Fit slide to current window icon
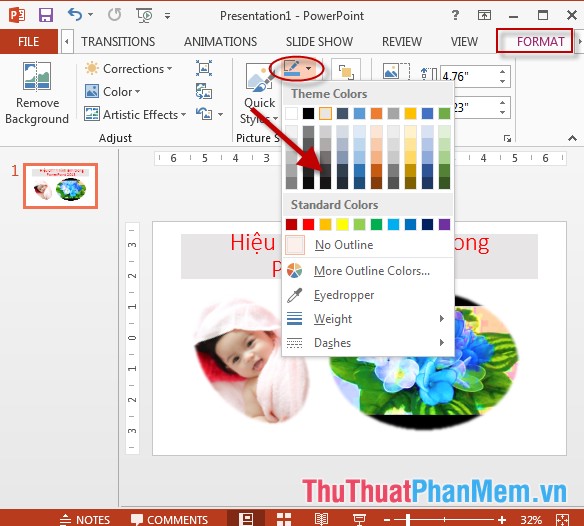This screenshot has width=584, height=526. (562, 520)
